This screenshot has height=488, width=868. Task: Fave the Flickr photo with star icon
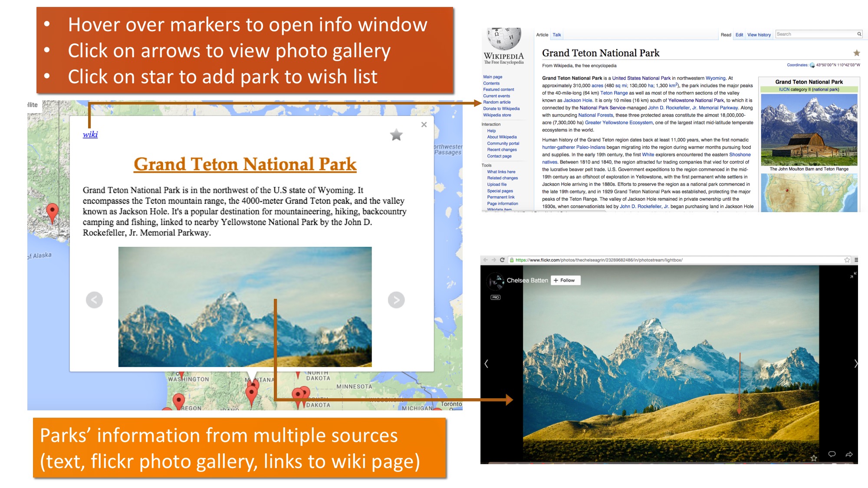tap(814, 458)
